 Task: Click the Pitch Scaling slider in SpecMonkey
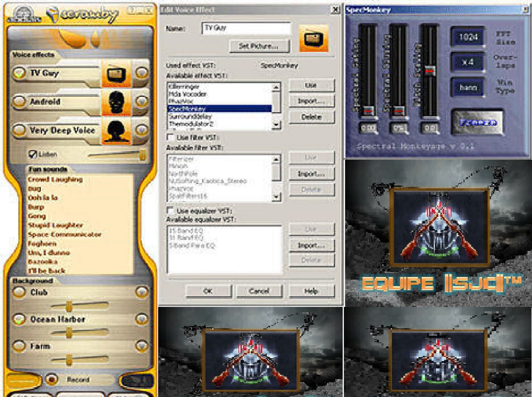tap(430, 71)
